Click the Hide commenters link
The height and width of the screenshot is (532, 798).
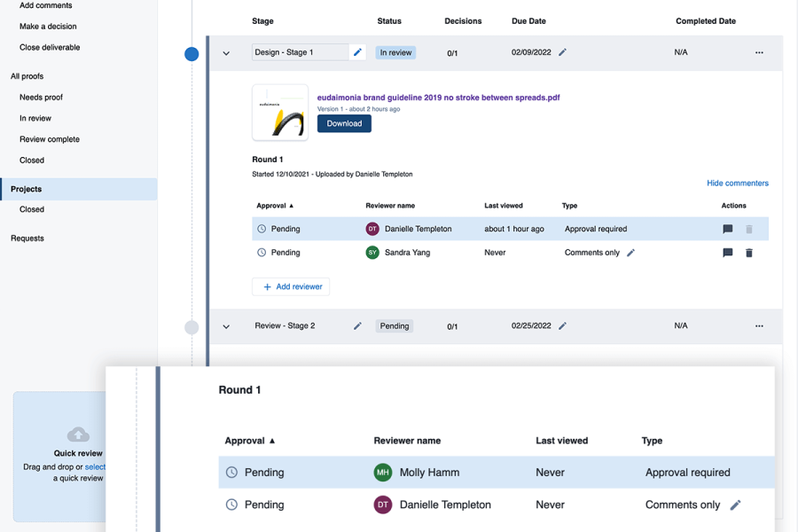737,182
